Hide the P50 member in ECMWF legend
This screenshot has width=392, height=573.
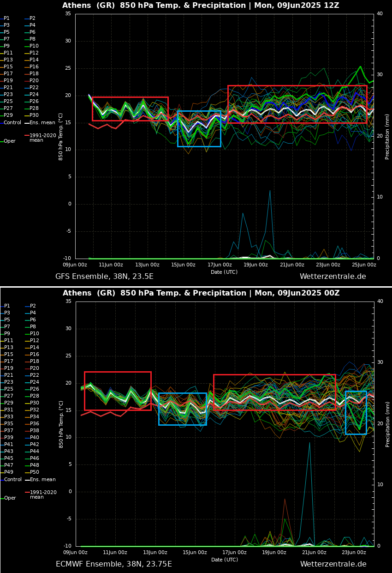(x=34, y=472)
